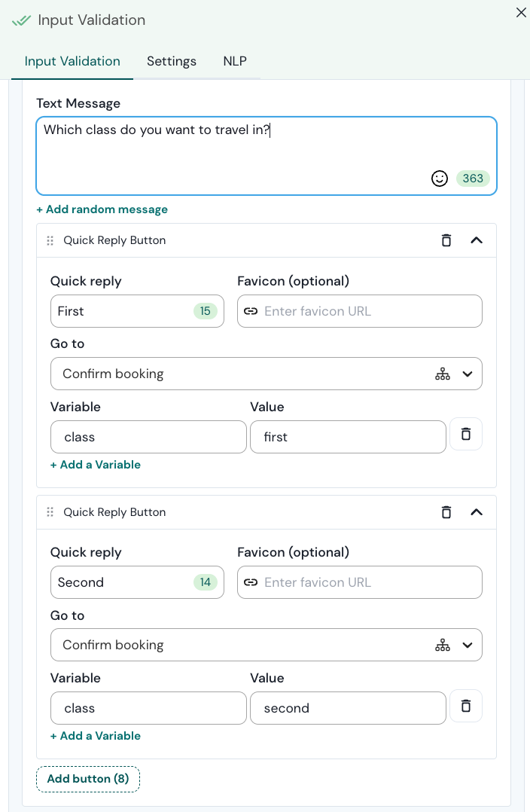Click the flow tree icon in first Go to
This screenshot has height=812, width=530.
pos(443,374)
